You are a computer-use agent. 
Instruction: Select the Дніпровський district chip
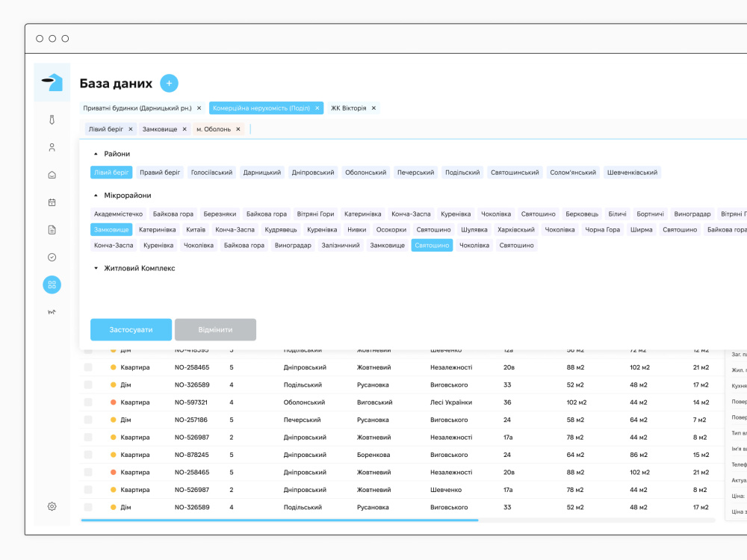[313, 172]
